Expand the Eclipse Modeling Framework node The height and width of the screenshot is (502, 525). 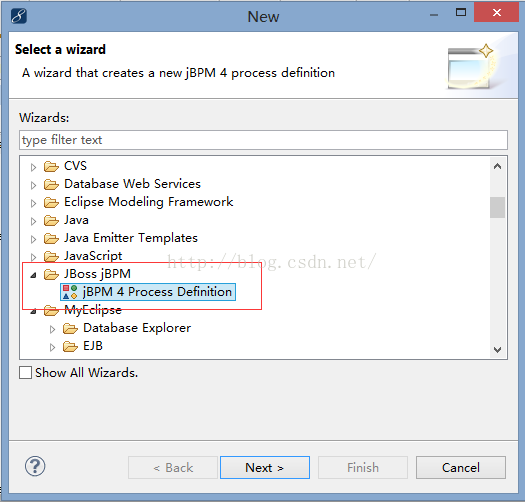coord(33,203)
